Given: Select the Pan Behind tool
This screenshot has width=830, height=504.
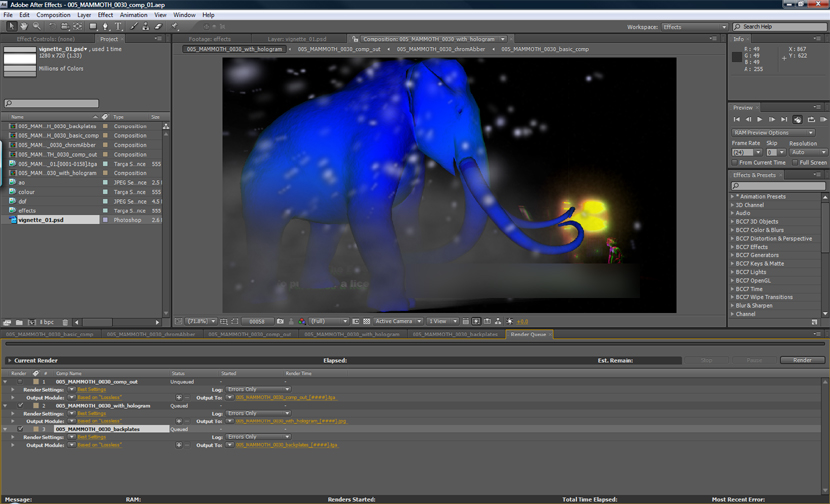Looking at the screenshot, I should pos(77,26).
